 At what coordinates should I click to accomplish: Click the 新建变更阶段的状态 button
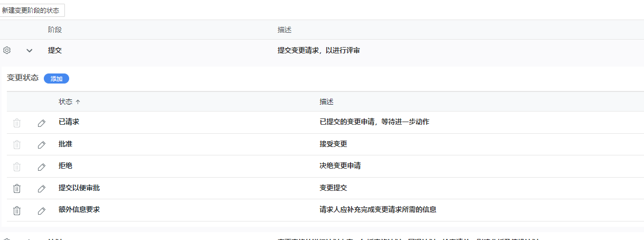(x=32, y=11)
